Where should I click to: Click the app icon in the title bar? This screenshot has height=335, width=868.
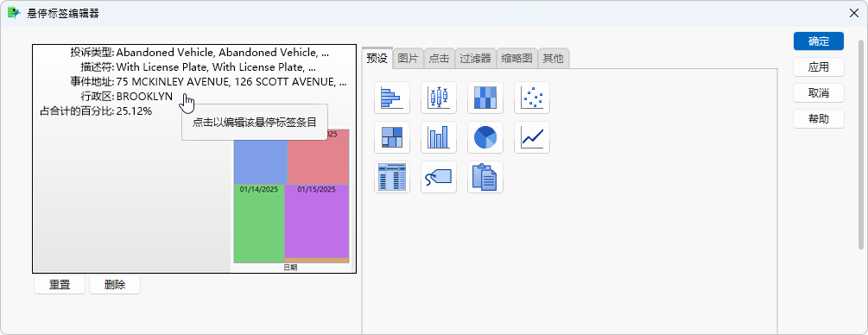(x=15, y=13)
